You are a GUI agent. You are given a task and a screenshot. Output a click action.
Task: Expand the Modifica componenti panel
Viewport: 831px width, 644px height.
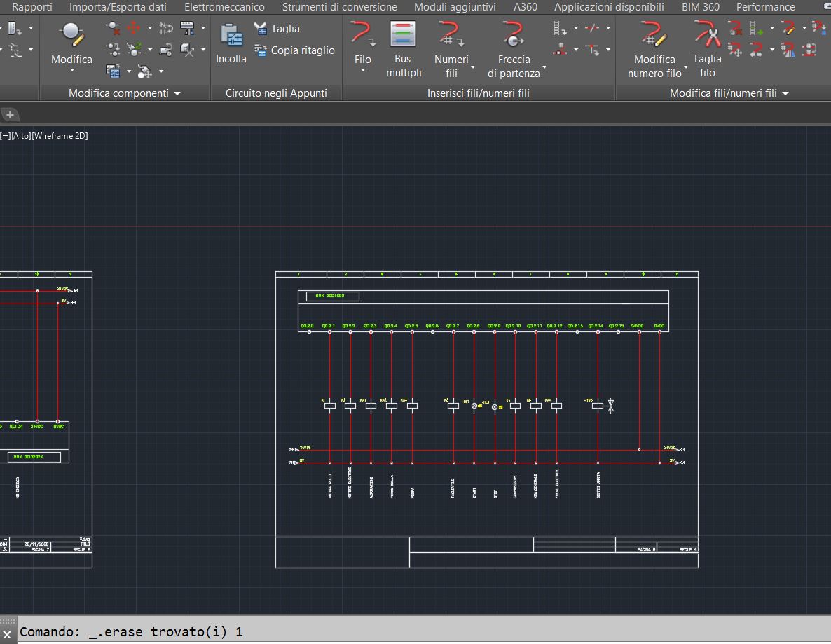click(177, 93)
